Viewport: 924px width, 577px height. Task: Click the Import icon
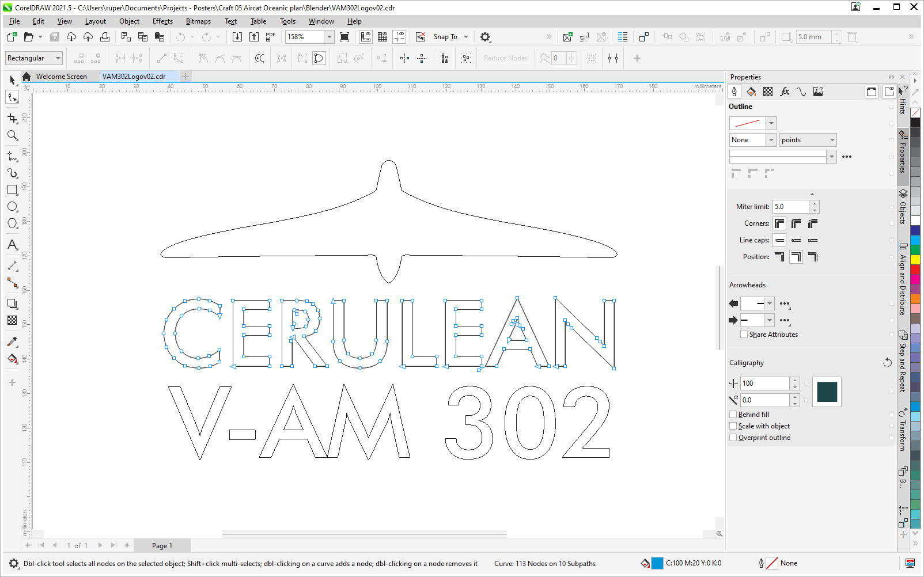[x=237, y=37]
